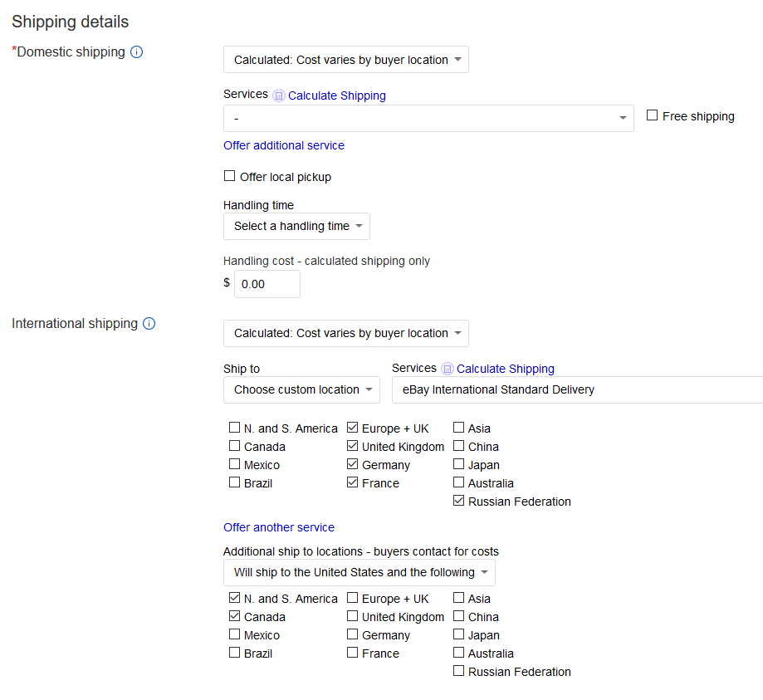Expand the domestic Services dropdown
The width and height of the screenshot is (763, 700).
[x=428, y=118]
